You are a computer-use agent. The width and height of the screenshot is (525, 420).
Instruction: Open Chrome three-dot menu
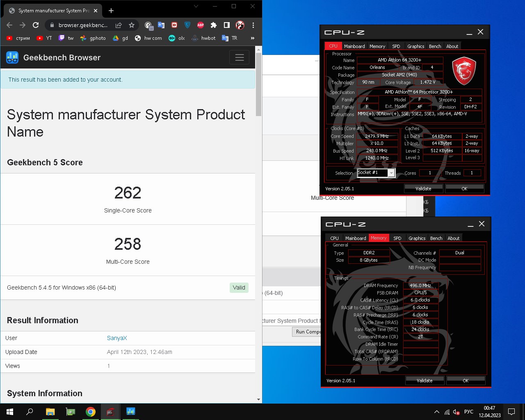253,25
